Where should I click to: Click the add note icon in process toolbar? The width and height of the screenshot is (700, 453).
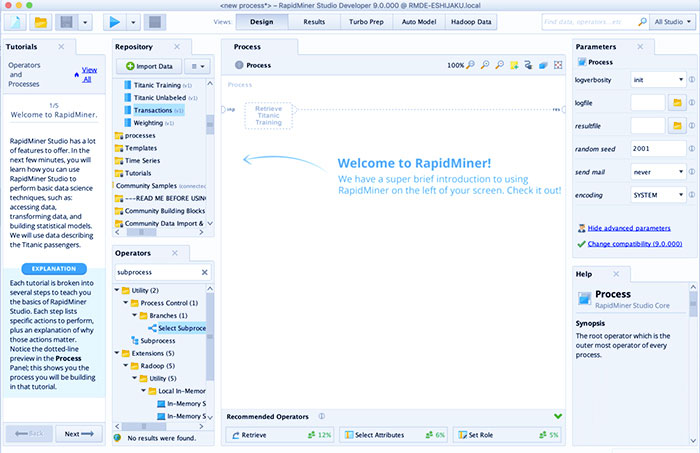pyautogui.click(x=514, y=65)
